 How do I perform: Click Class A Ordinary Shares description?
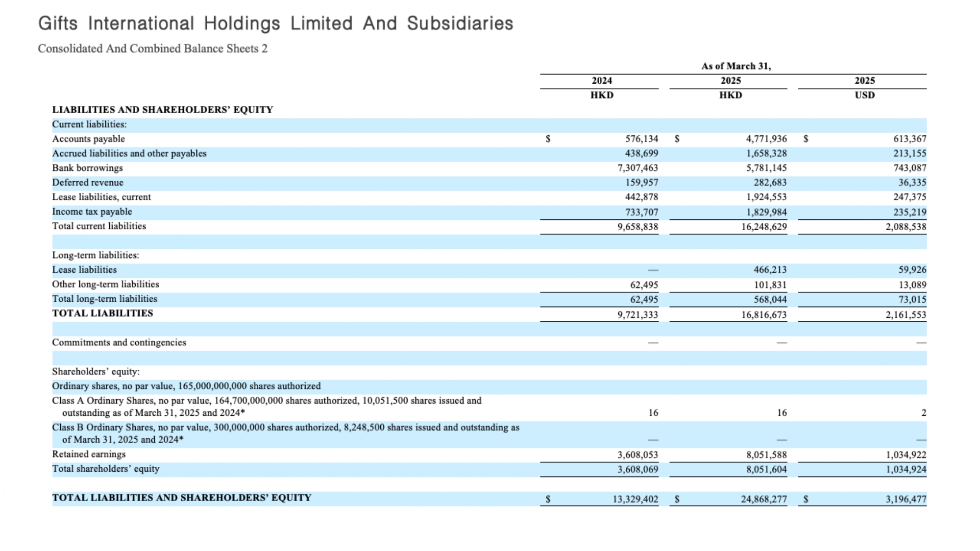[x=267, y=407]
